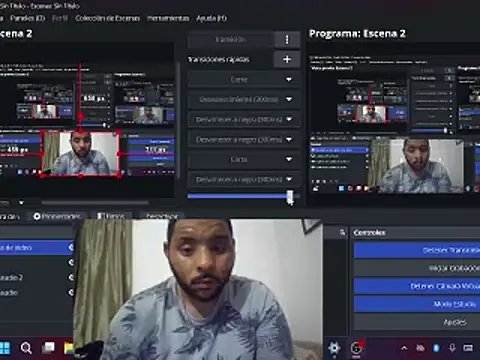480x360 pixels.
Task: Open the Ayuda (H) menu
Action: point(211,18)
